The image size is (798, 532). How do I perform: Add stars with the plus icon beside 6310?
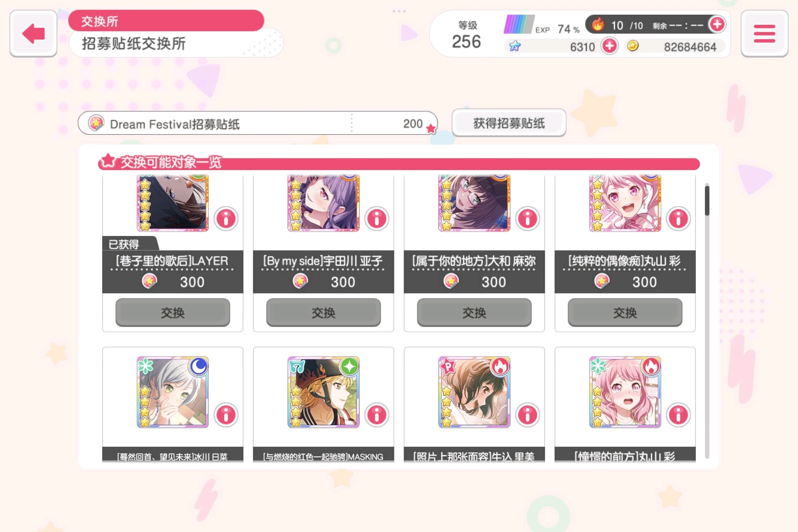click(x=609, y=46)
